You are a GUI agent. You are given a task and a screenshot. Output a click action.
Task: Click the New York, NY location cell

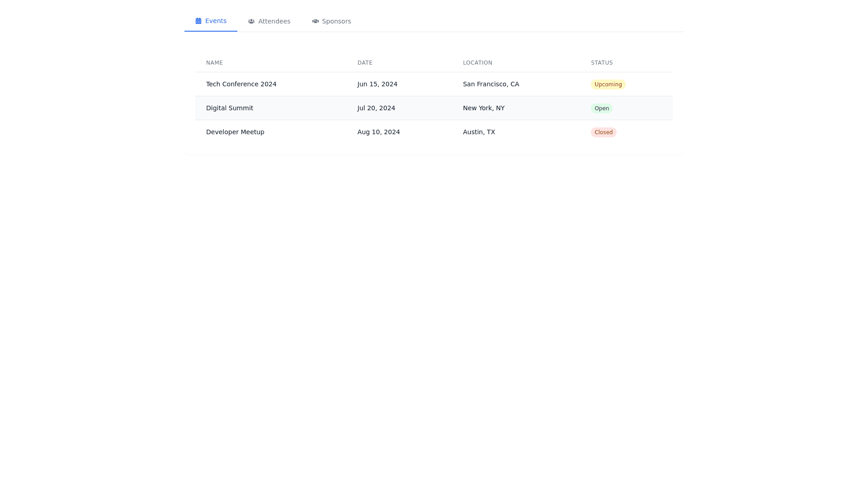point(483,108)
